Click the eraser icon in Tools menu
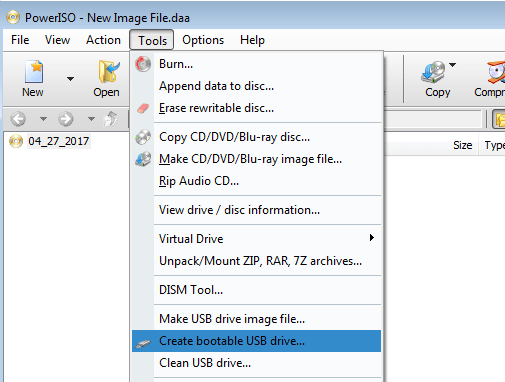The height and width of the screenshot is (382, 505). (x=143, y=108)
